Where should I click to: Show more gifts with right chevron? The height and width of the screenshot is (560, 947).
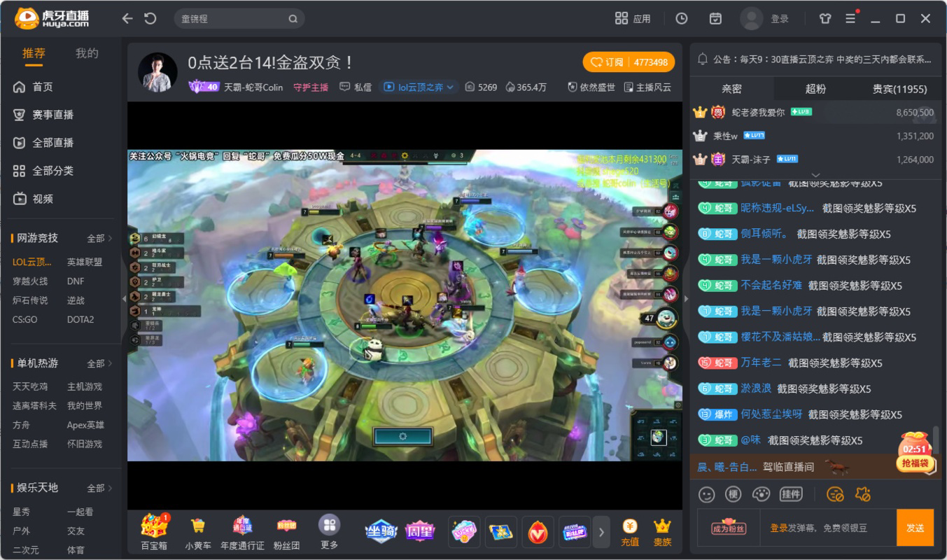coord(601,533)
